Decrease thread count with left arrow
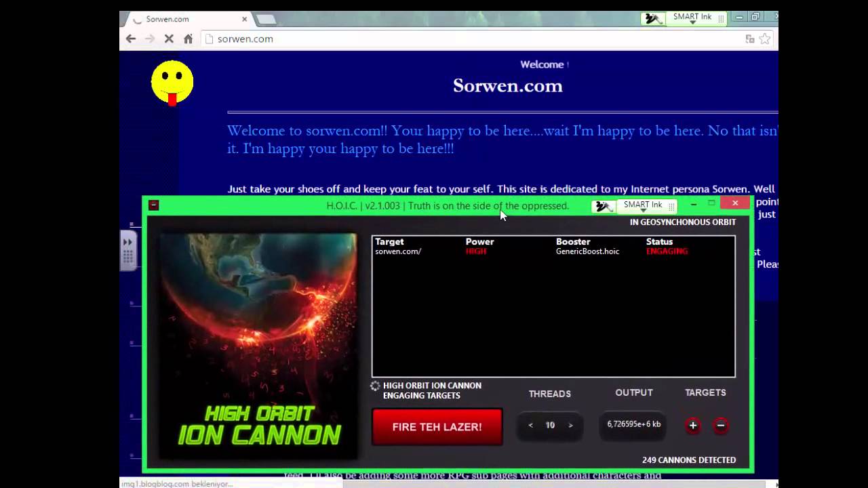Viewport: 868px width, 488px height. pos(530,426)
